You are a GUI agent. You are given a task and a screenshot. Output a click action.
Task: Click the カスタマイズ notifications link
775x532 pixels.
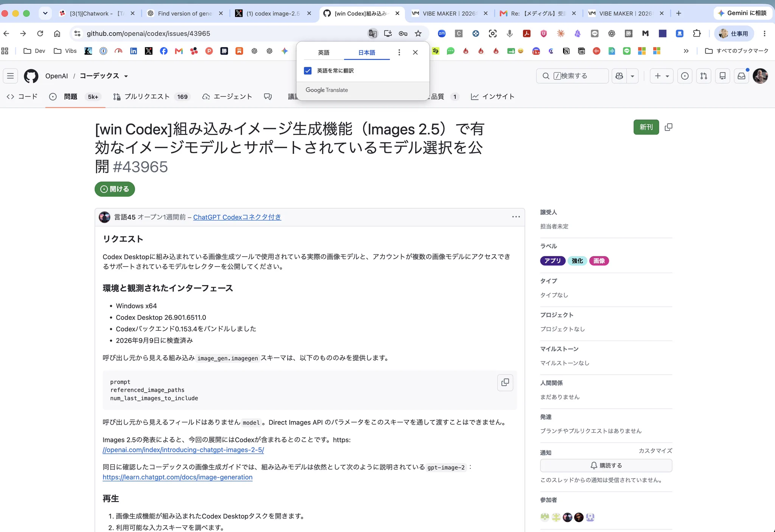click(655, 451)
